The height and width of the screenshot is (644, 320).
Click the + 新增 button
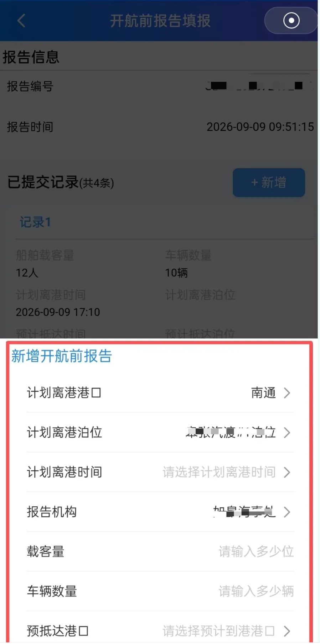pyautogui.click(x=269, y=183)
